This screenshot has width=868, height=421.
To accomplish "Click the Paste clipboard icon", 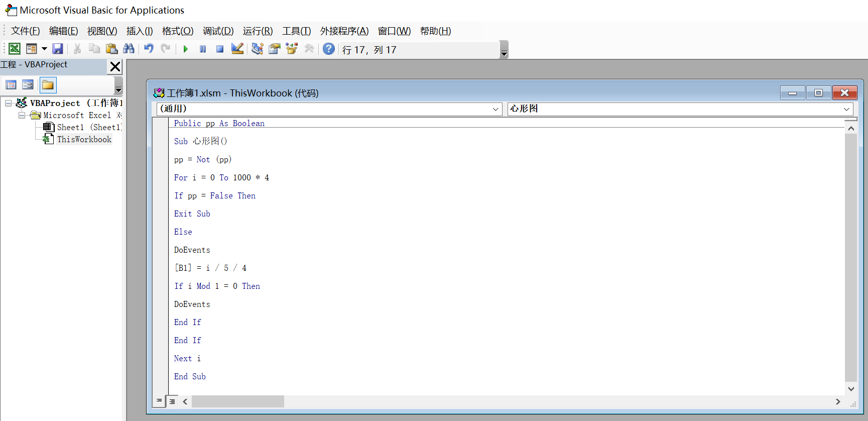I will 111,49.
